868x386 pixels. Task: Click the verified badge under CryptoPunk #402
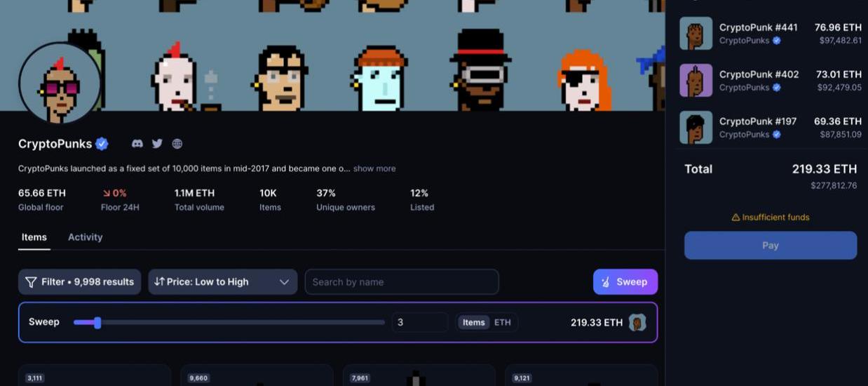click(777, 88)
